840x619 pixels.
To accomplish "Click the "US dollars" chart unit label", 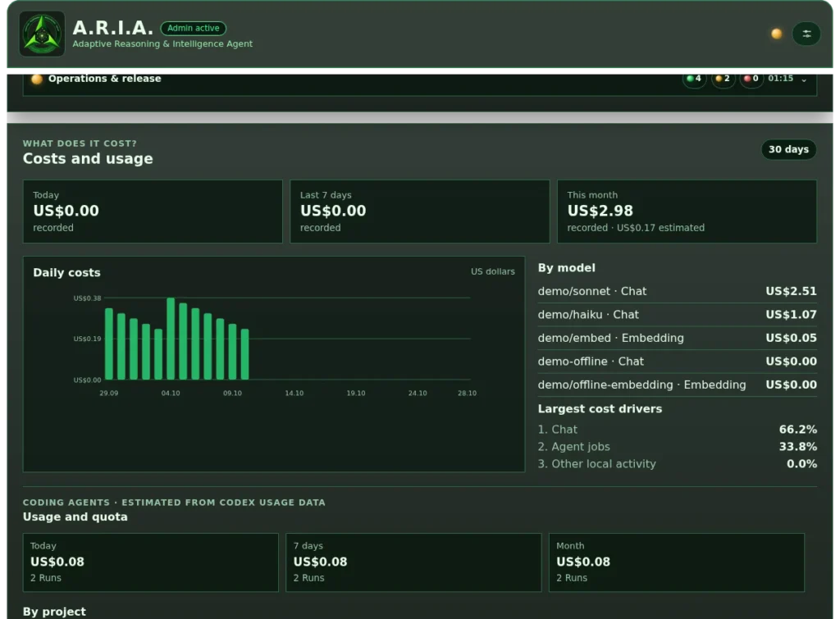I will [x=493, y=271].
